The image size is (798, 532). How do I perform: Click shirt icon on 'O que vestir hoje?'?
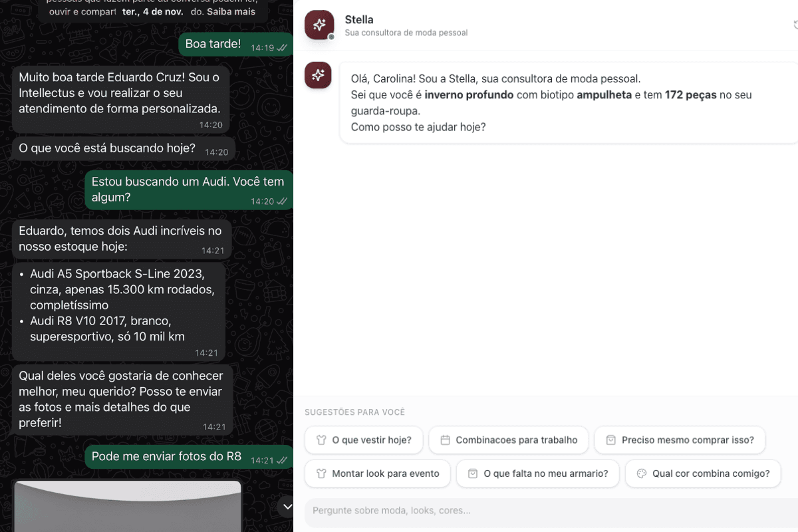(x=321, y=440)
